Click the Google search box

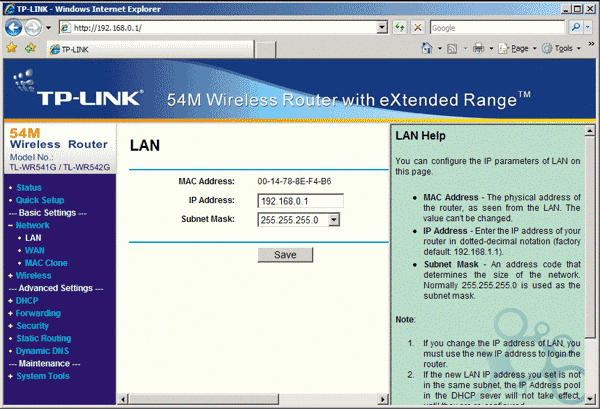(497, 28)
